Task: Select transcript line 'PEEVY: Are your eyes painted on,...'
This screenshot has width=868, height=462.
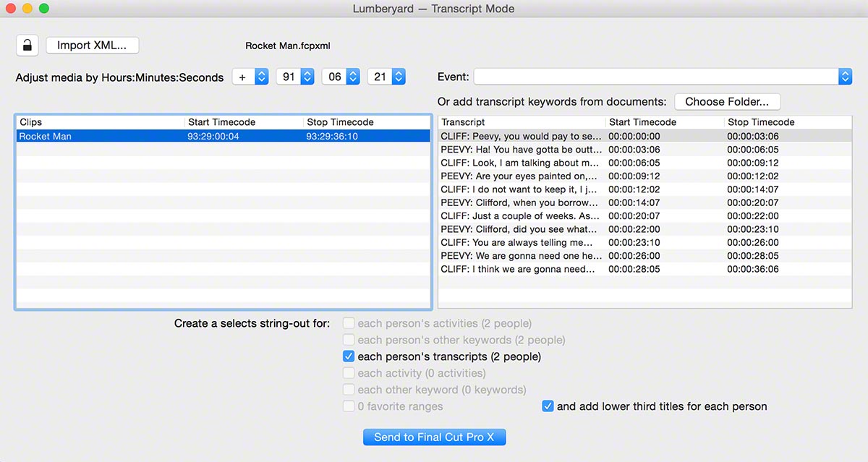Action: [x=645, y=176]
